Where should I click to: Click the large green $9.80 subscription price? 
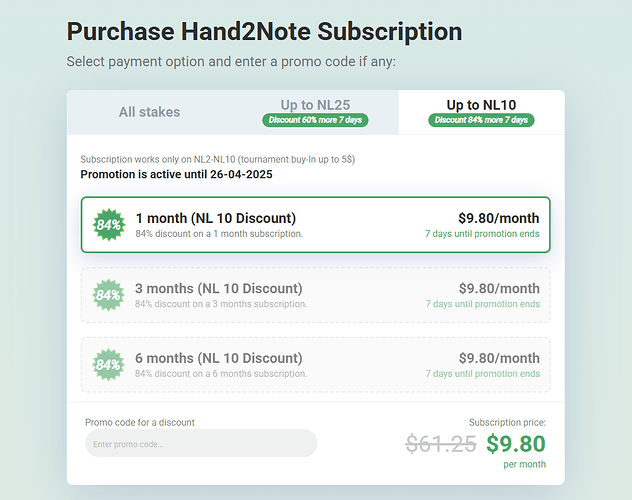click(516, 444)
